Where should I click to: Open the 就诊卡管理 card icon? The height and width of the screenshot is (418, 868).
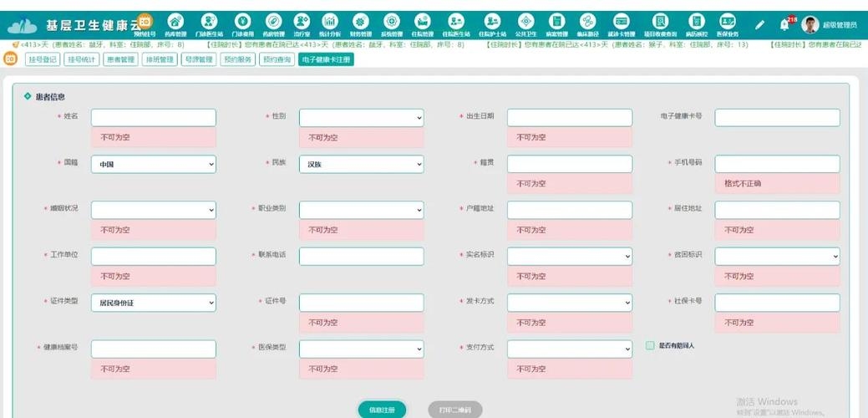coord(621,22)
